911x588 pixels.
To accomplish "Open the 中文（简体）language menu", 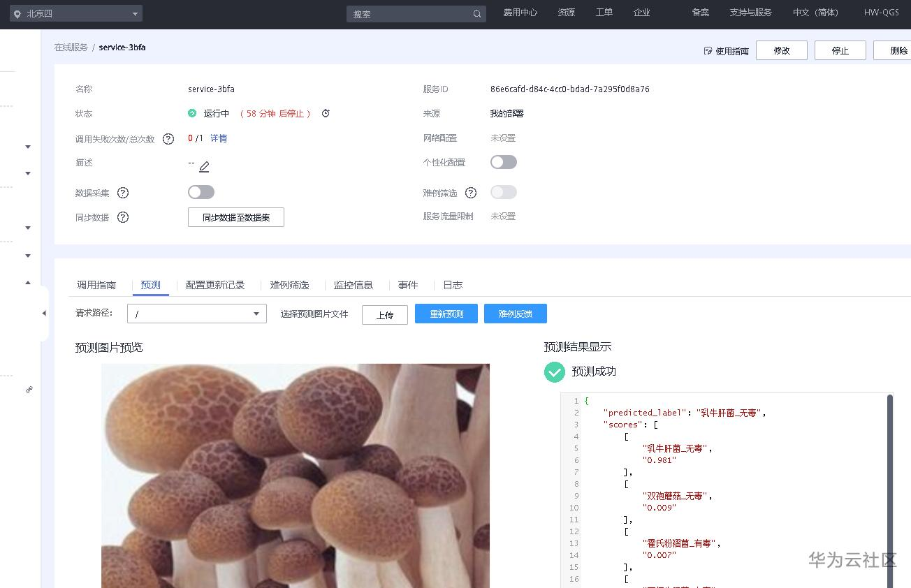I will pyautogui.click(x=815, y=13).
